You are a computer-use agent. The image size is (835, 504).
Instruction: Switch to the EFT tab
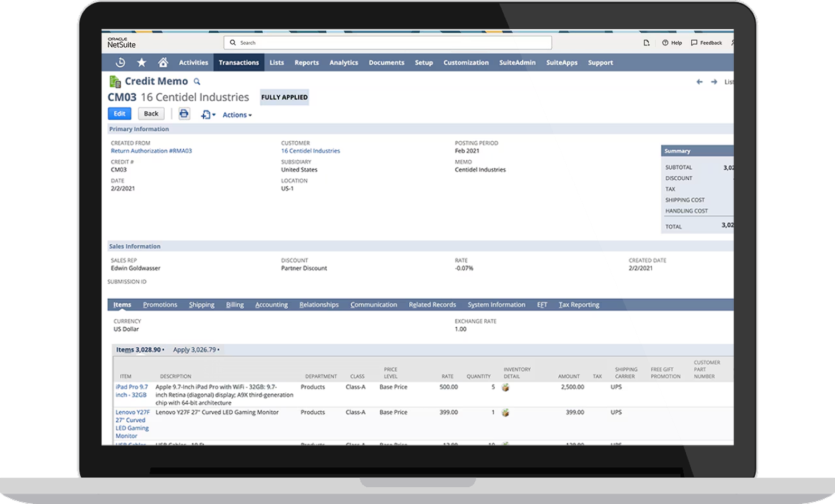pyautogui.click(x=542, y=305)
